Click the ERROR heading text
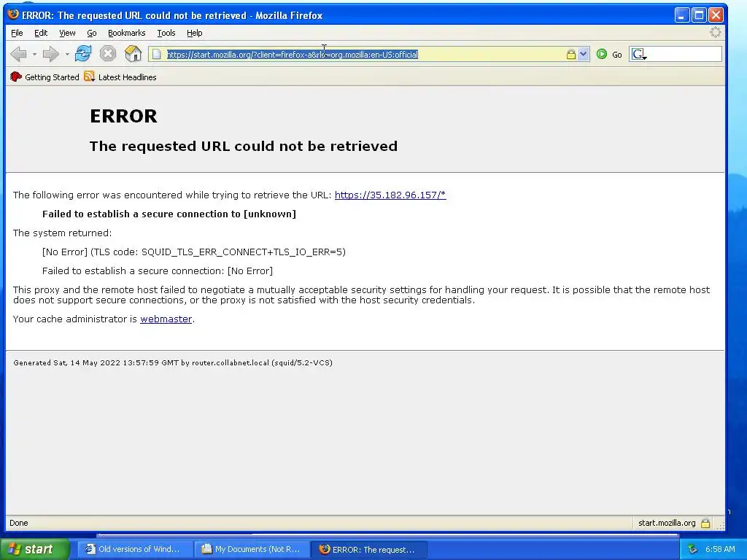Viewport: 747px width, 560px height. [123, 116]
